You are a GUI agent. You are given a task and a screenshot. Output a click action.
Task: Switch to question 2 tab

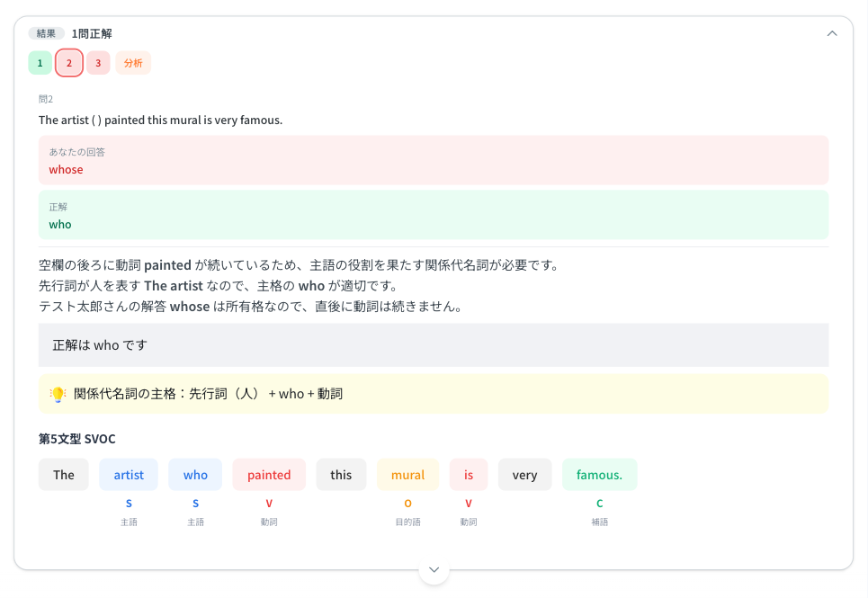[68, 62]
